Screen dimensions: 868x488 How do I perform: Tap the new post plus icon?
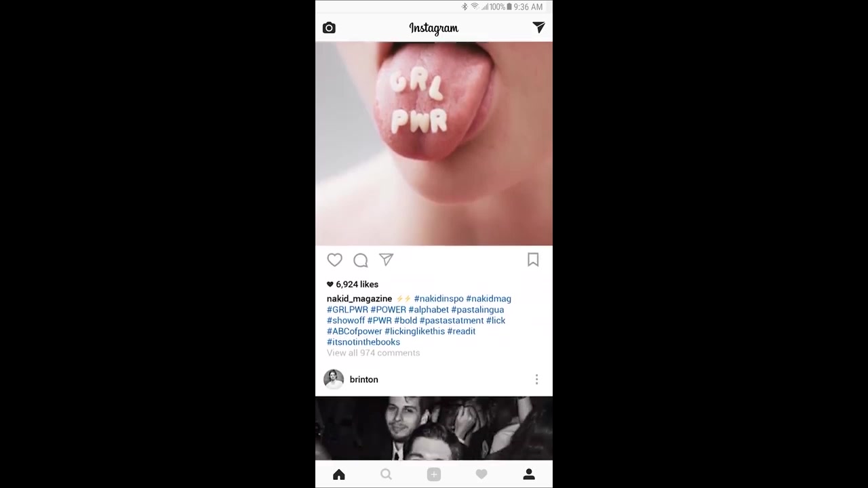click(434, 474)
